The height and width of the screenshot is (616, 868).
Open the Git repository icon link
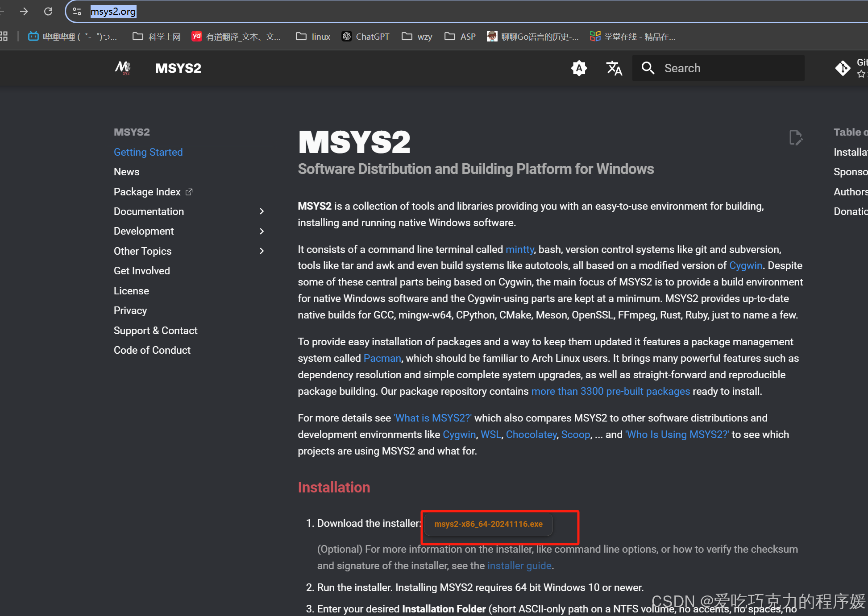[843, 68]
